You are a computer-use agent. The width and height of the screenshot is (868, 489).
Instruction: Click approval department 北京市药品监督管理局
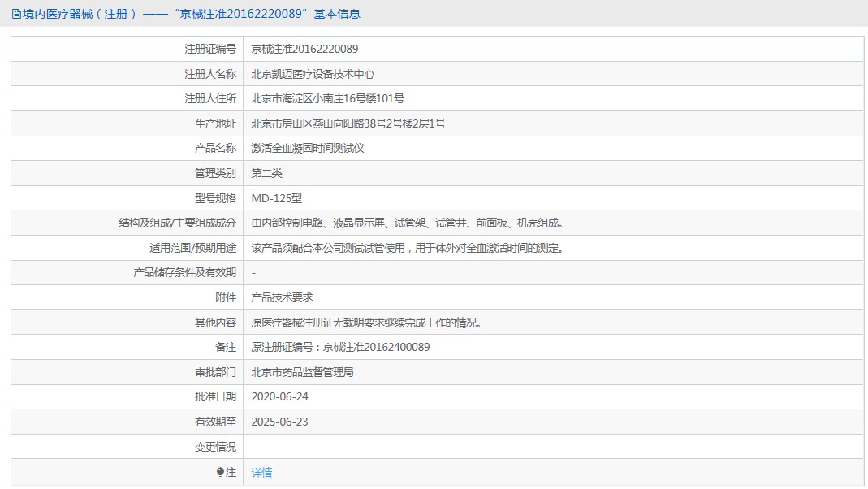pos(302,372)
